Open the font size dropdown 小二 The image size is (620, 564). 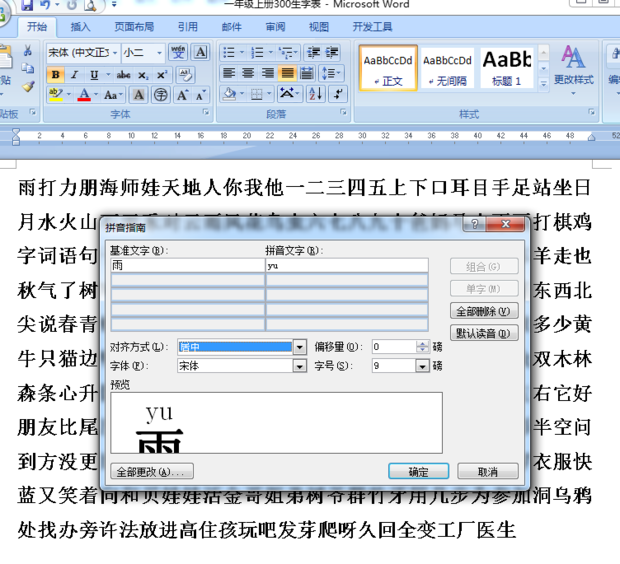tap(159, 53)
